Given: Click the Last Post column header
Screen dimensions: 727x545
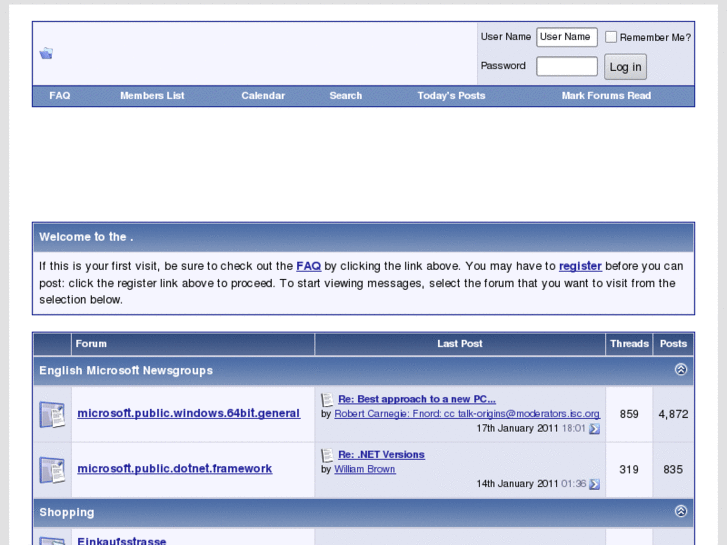Looking at the screenshot, I should pyautogui.click(x=460, y=344).
